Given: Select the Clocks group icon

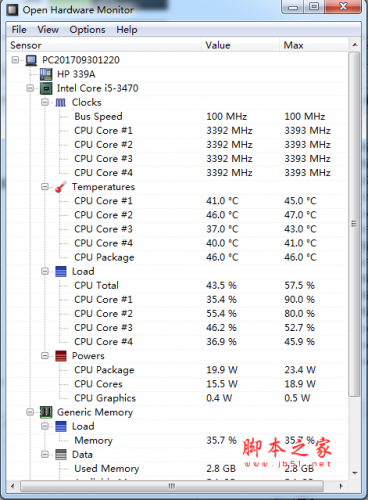Looking at the screenshot, I should pyautogui.click(x=61, y=102).
